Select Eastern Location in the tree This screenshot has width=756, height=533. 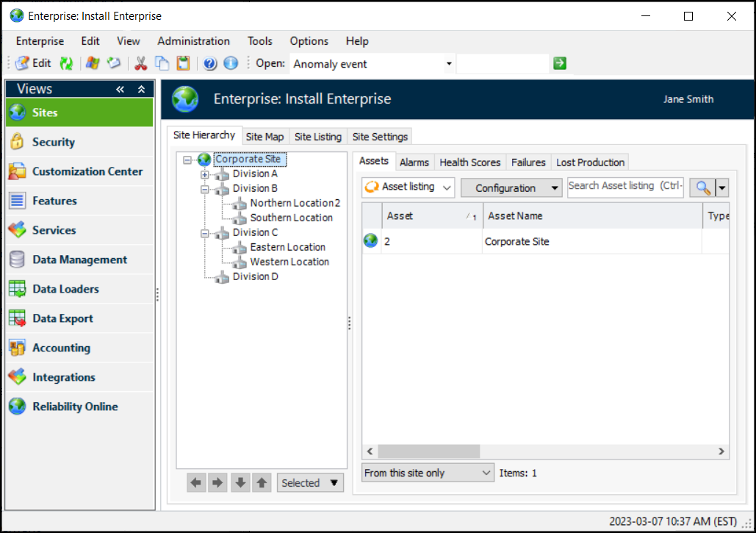(287, 247)
